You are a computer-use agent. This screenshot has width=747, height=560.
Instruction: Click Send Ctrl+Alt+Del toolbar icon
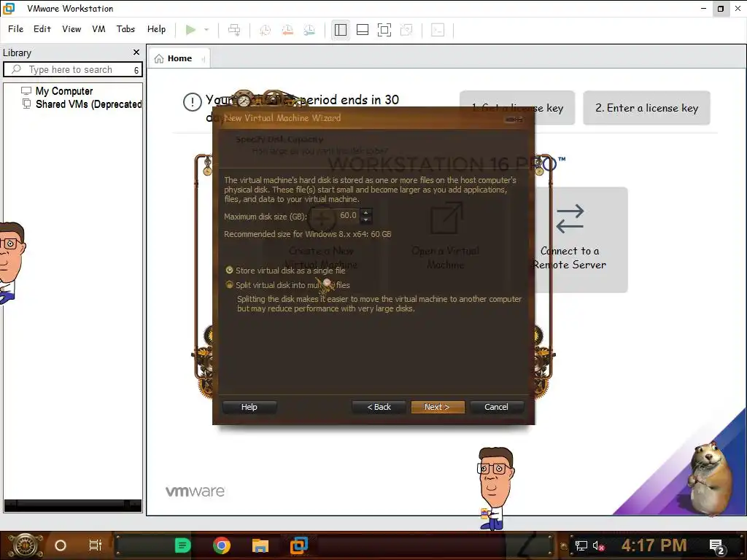click(x=234, y=29)
